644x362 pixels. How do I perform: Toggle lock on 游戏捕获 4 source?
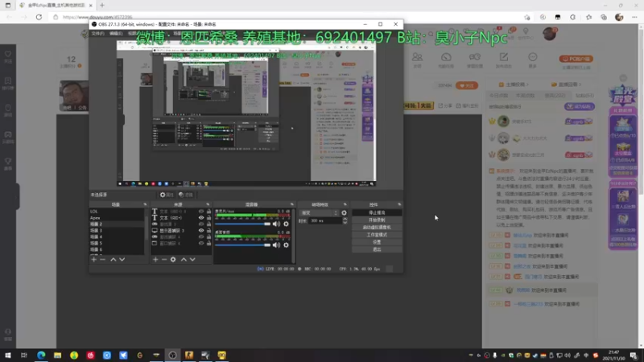coord(208,237)
